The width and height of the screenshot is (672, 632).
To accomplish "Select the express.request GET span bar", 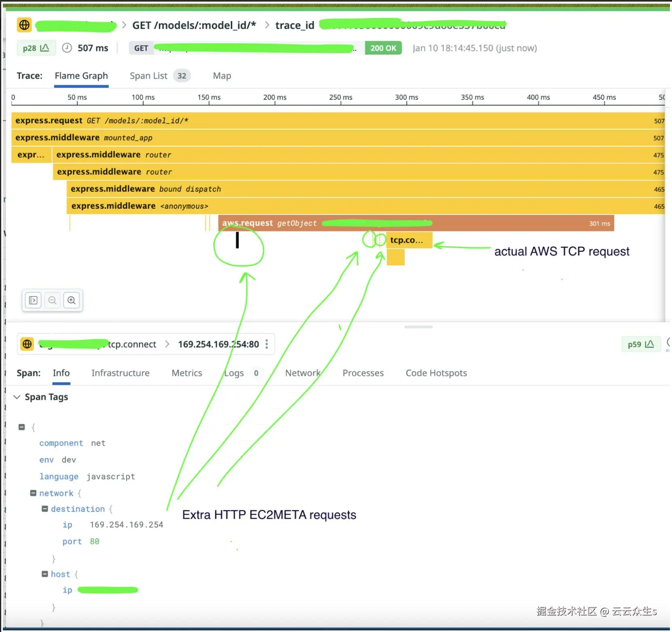I will tap(338, 121).
